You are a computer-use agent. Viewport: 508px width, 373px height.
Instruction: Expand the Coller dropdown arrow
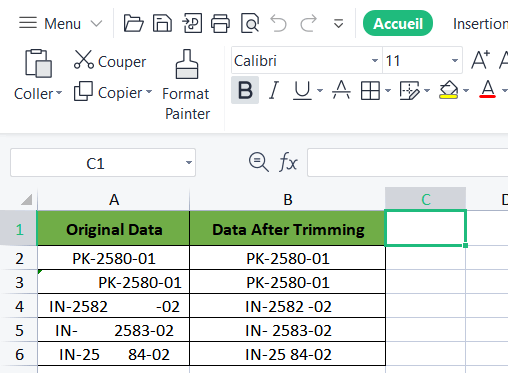point(59,93)
